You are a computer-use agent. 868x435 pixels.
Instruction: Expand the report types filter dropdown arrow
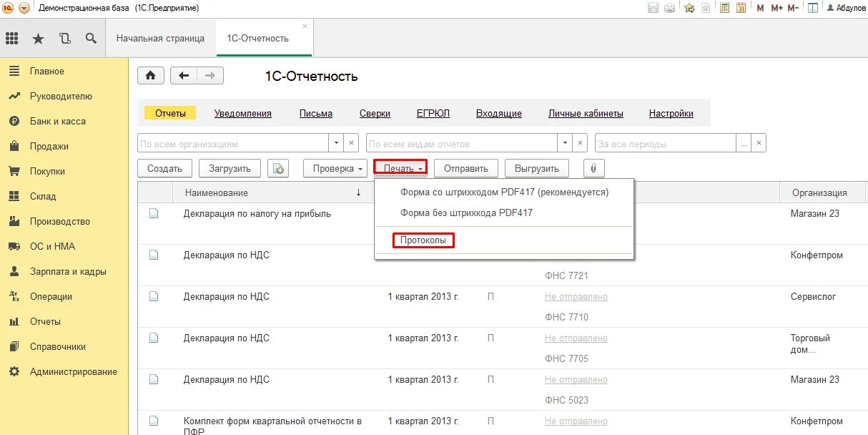pyautogui.click(x=566, y=143)
